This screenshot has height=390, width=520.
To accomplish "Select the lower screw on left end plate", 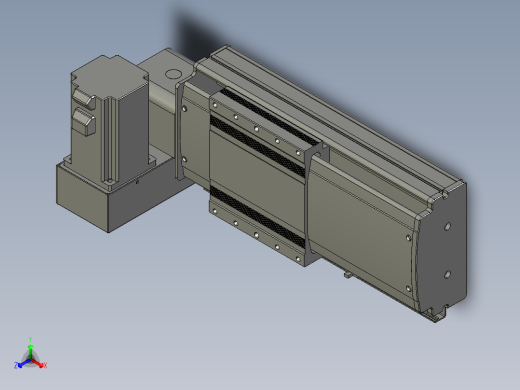I will point(184,160).
